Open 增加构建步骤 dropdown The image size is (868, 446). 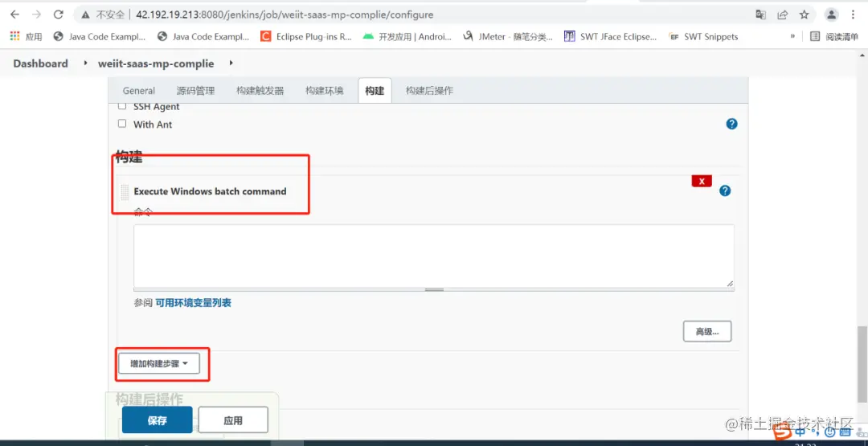click(x=159, y=363)
